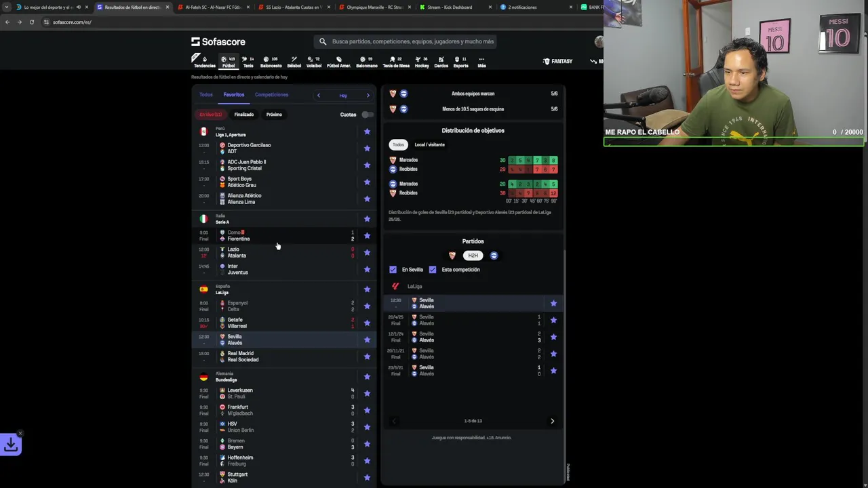This screenshot has width=868, height=488.
Task: Reload the page with browser refresh icon
Action: pos(31,22)
